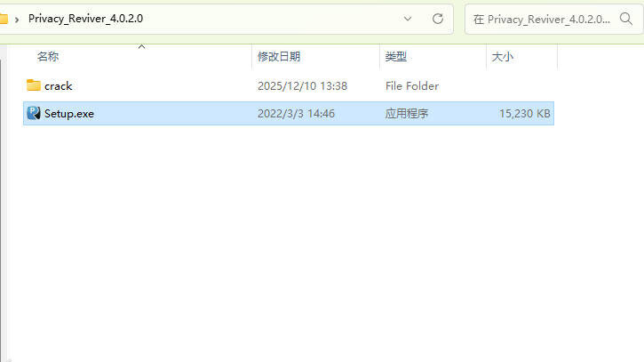
Task: Click the File Folder type of crack
Action: click(412, 86)
